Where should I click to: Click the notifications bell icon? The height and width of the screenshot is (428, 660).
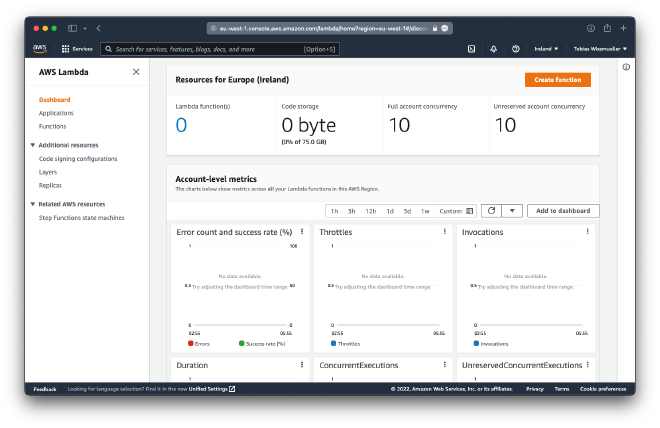click(x=493, y=48)
